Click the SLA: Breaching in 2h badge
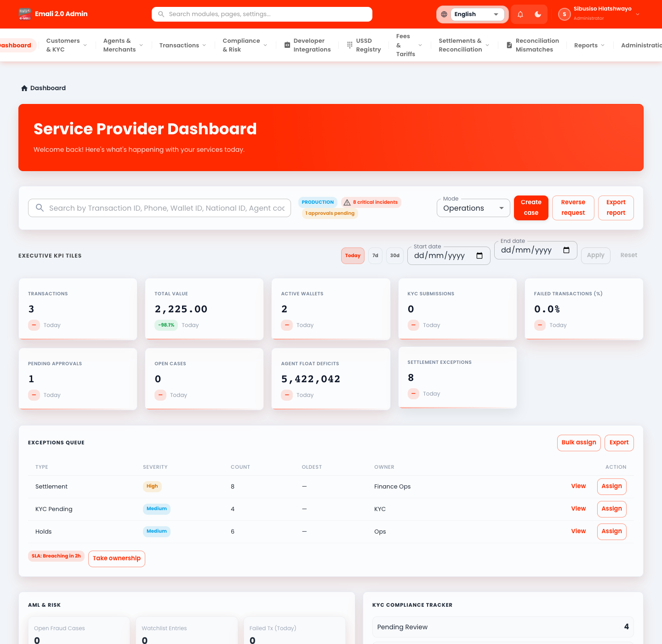The image size is (662, 644). coord(56,556)
